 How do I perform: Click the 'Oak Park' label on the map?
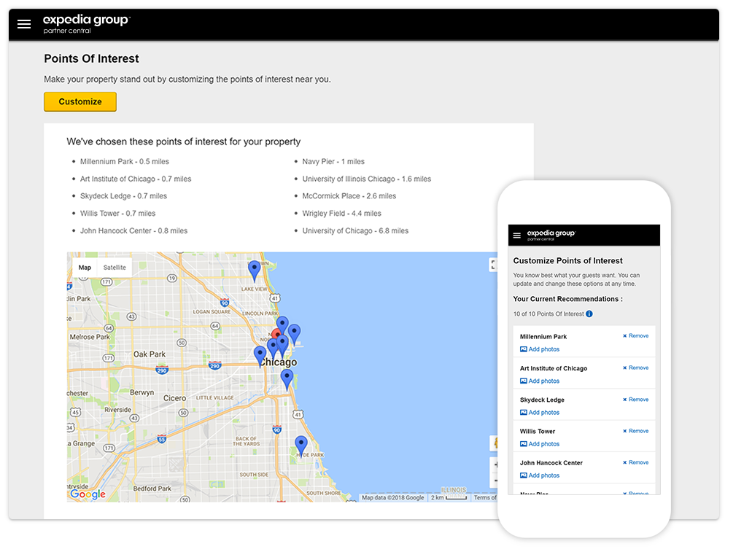(149, 354)
